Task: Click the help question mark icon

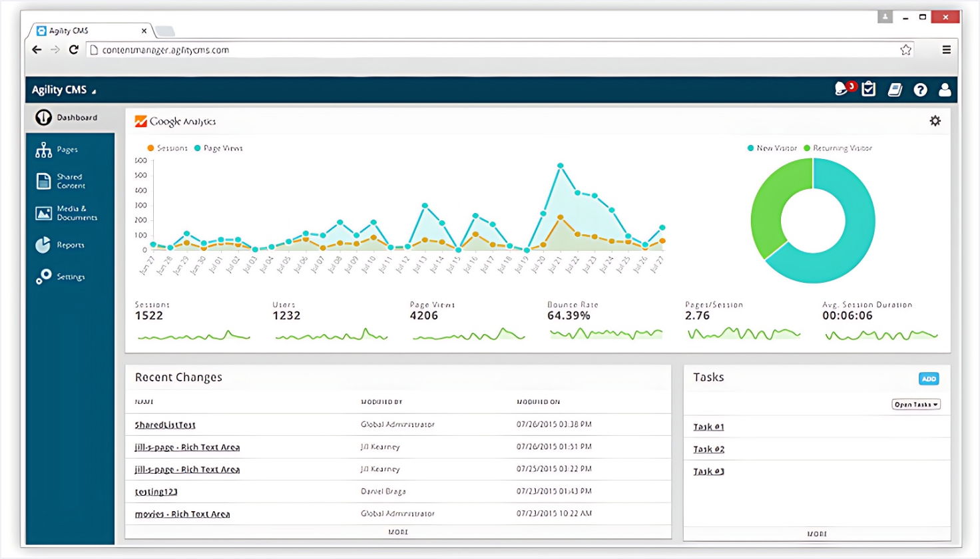Action: tap(920, 90)
